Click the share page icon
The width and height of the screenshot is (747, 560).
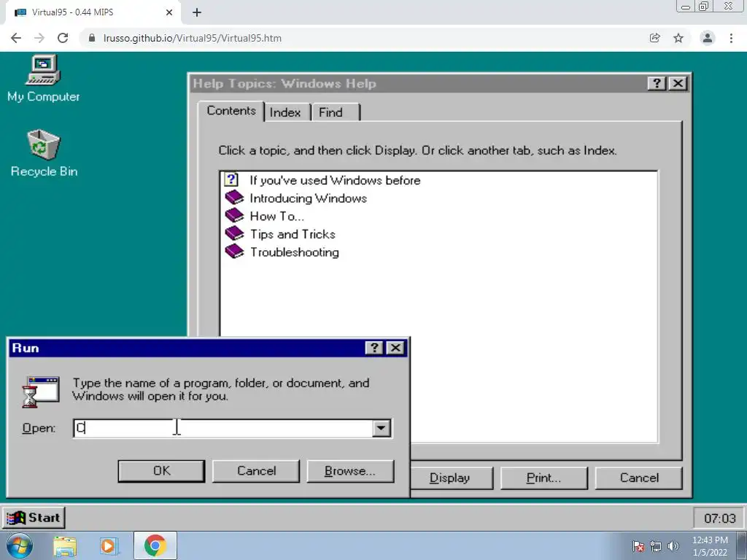(655, 38)
